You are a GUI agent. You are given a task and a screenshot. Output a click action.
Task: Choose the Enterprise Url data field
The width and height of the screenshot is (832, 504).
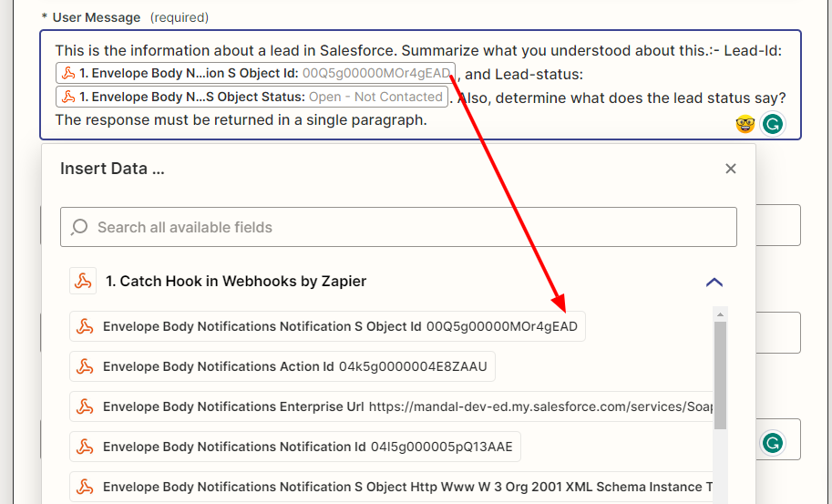tap(401, 406)
